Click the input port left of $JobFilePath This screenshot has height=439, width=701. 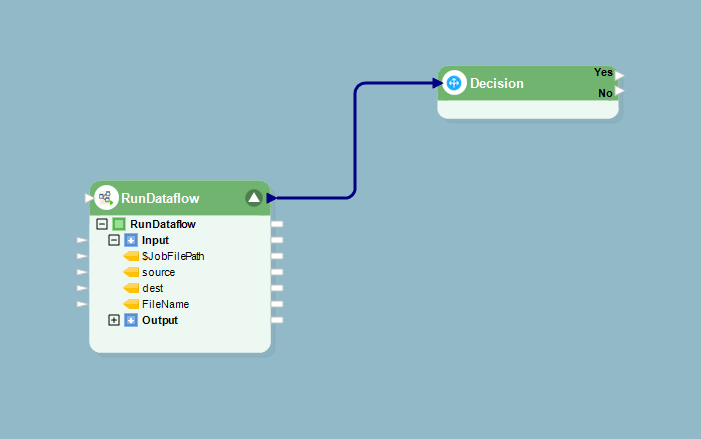click(x=82, y=256)
